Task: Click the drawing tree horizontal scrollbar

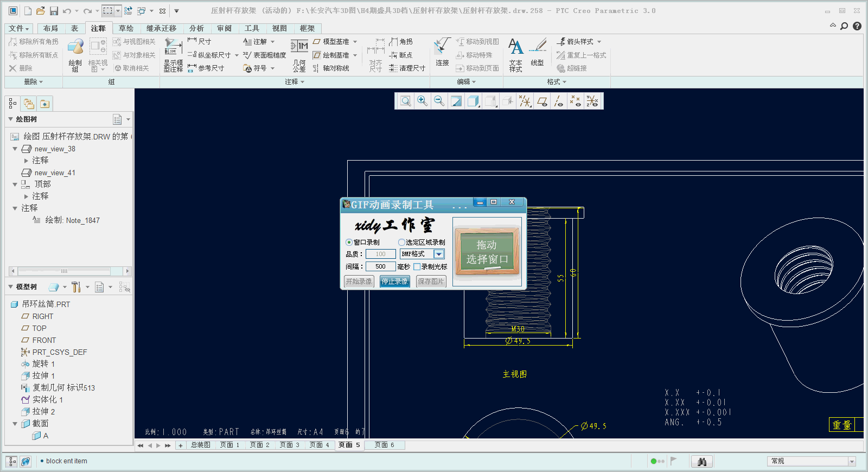Action: [70, 271]
